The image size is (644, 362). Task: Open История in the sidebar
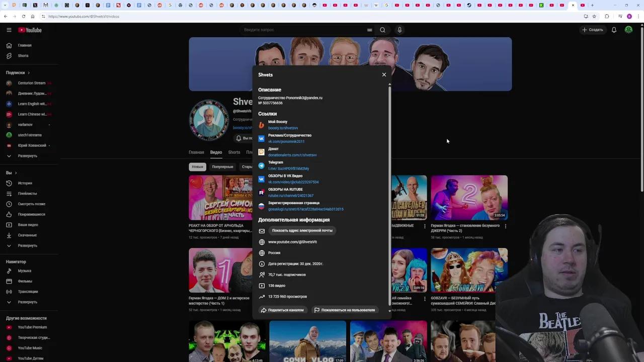tap(25, 183)
